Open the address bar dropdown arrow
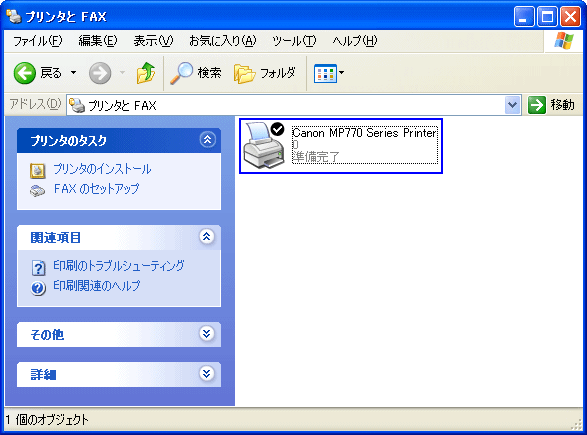The image size is (587, 435). [512, 105]
